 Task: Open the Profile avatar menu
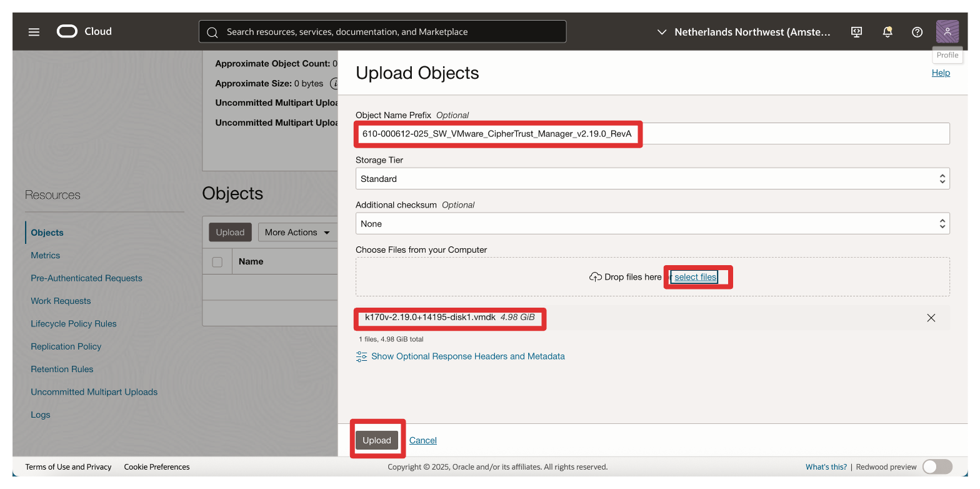point(947,32)
